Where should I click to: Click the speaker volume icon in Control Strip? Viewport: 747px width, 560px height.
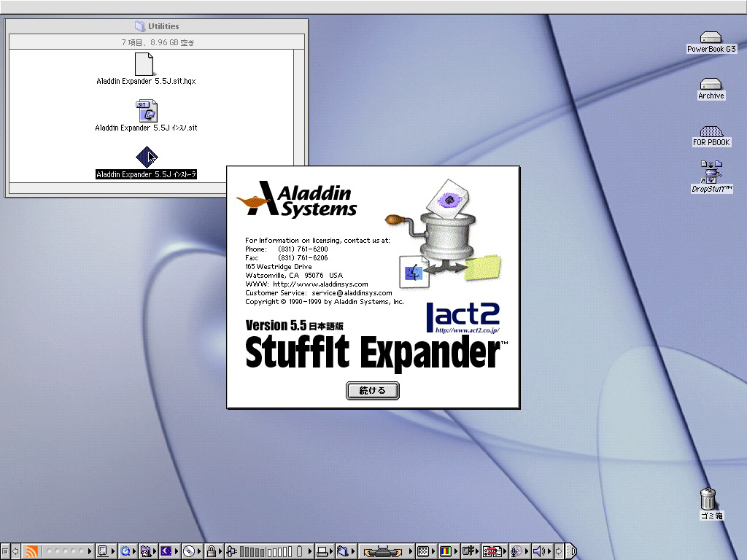tap(538, 551)
